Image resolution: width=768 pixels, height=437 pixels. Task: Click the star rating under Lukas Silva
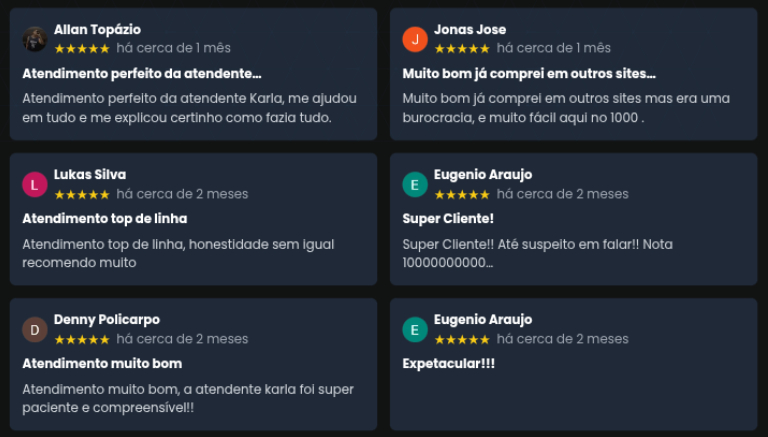pyautogui.click(x=82, y=194)
